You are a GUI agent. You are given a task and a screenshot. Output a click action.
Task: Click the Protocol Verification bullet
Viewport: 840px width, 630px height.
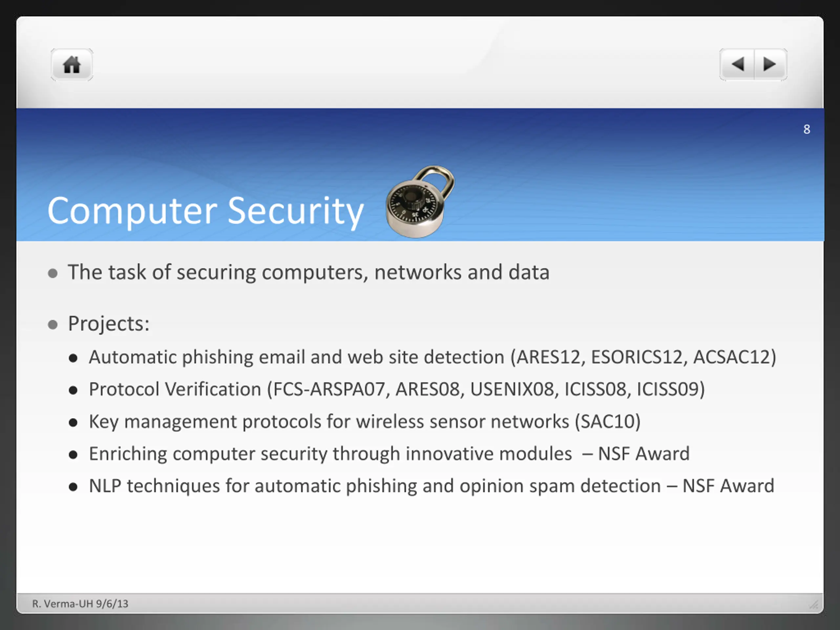(397, 389)
